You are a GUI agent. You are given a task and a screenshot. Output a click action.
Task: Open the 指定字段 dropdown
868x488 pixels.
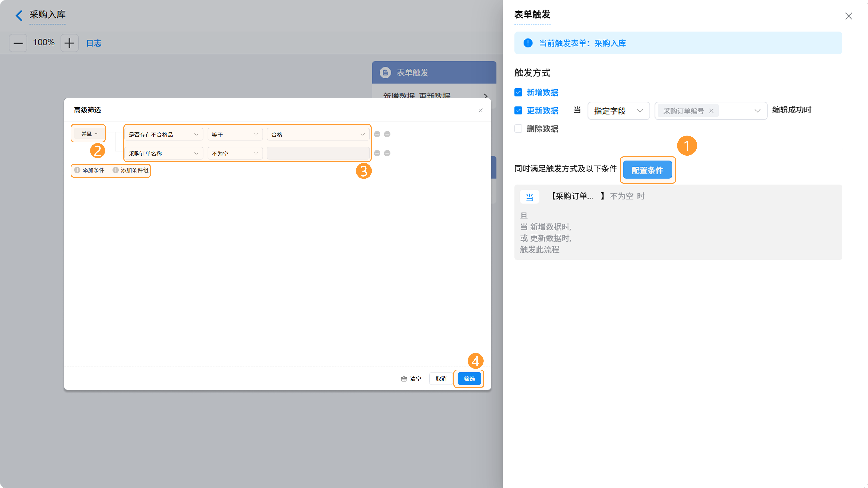click(619, 111)
